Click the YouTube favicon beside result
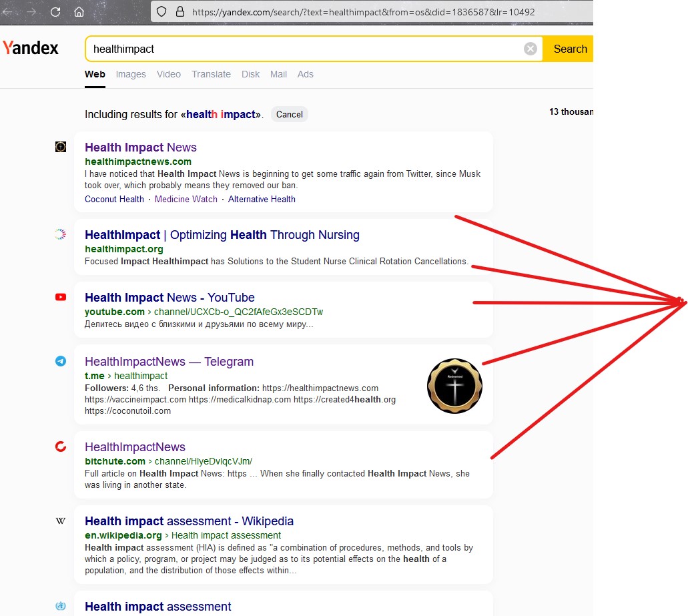This screenshot has height=616, width=688. 61,297
